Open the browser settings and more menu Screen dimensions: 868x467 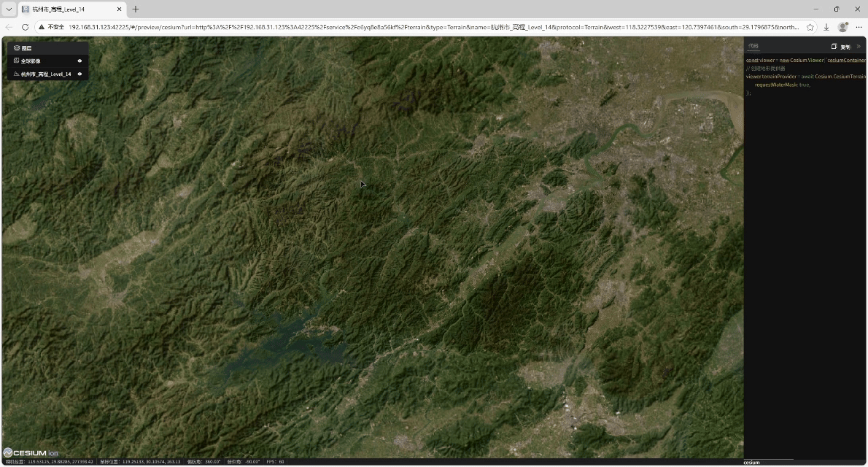coord(859,27)
